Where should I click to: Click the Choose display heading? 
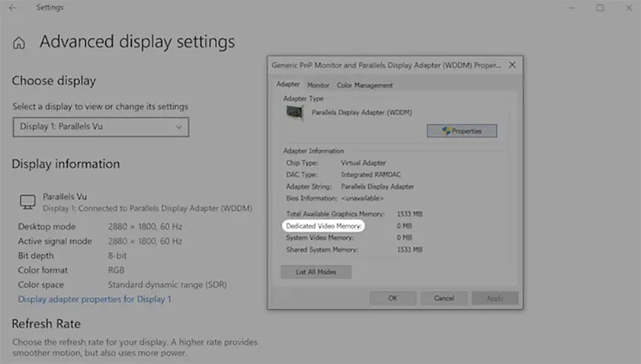pos(54,81)
